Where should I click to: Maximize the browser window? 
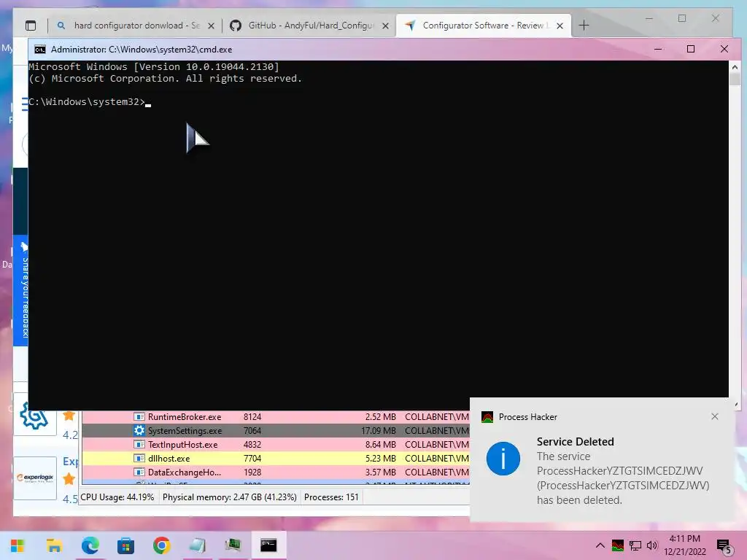click(x=682, y=18)
